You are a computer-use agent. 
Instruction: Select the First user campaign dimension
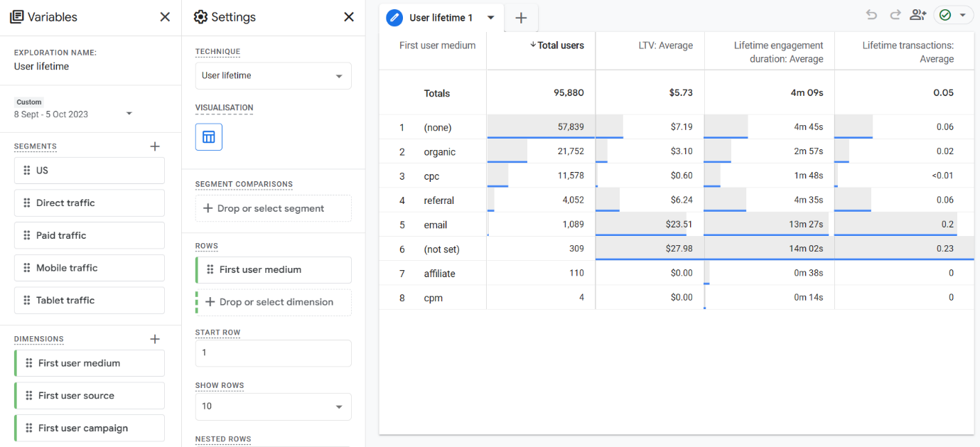[x=90, y=428]
